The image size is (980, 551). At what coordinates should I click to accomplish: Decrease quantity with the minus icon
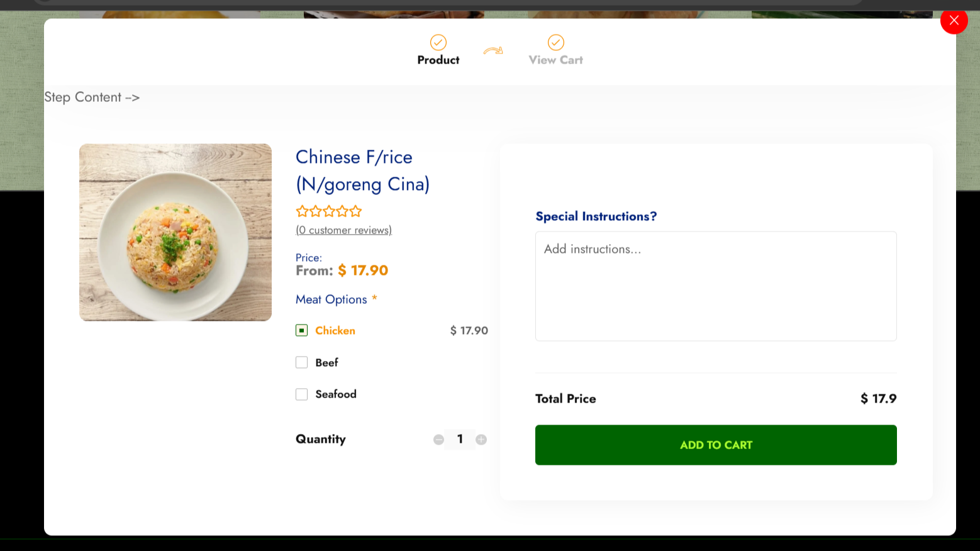coord(439,440)
